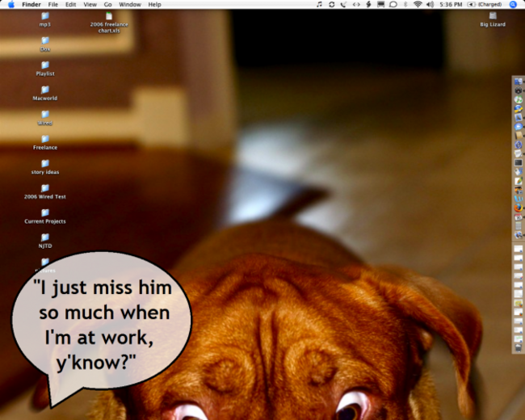Open Calculator from the dock
Image resolution: width=525 pixels, height=420 pixels.
tap(519, 225)
